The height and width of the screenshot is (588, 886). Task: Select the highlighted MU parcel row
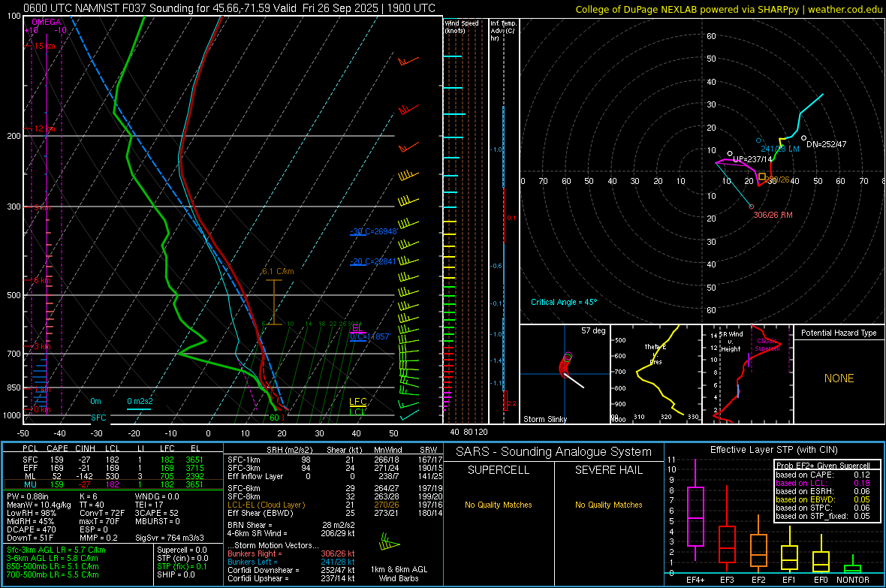click(x=113, y=484)
